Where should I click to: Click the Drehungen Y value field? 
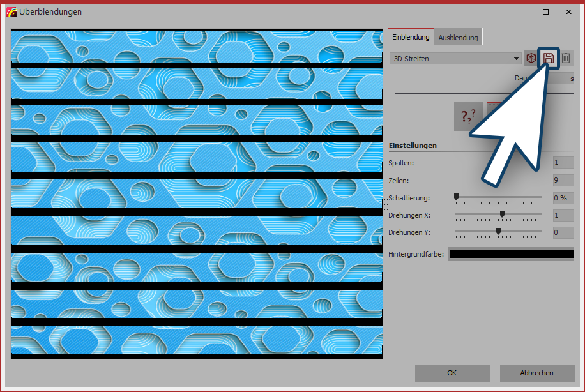(x=563, y=232)
